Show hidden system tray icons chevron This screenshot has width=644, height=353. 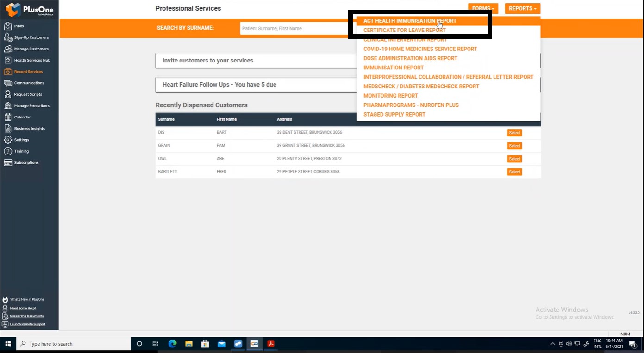[552, 344]
